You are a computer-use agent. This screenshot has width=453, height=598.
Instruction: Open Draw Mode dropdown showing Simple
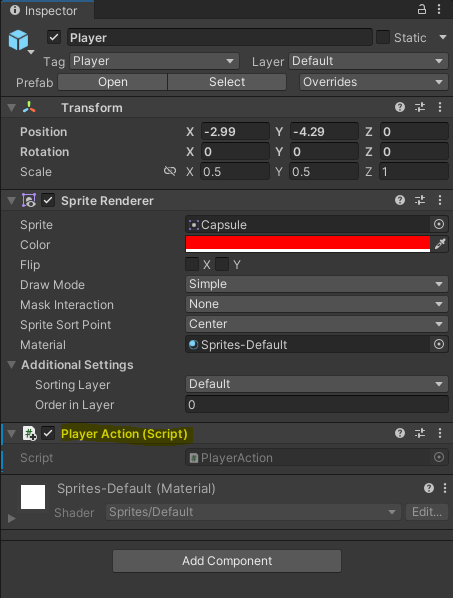point(316,284)
